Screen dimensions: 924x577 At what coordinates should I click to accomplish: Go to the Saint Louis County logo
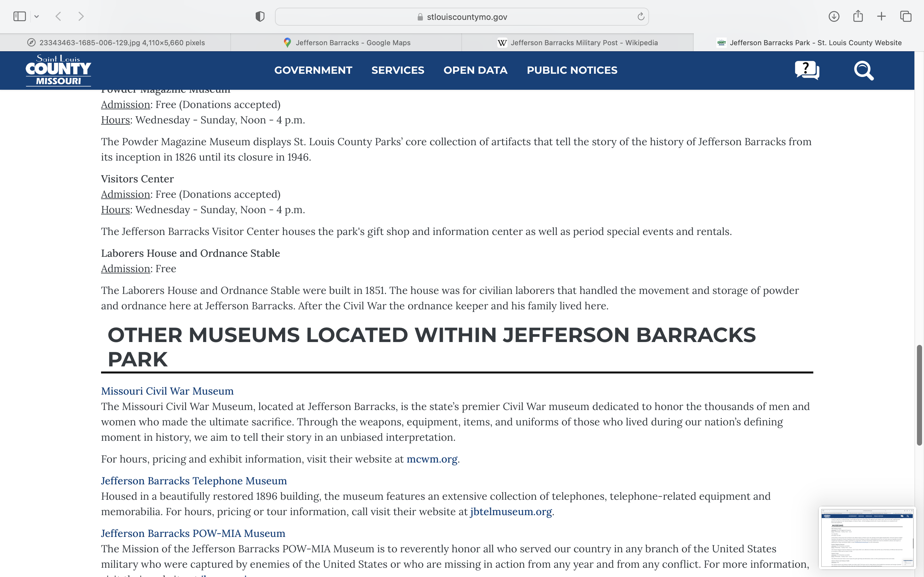coord(58,70)
